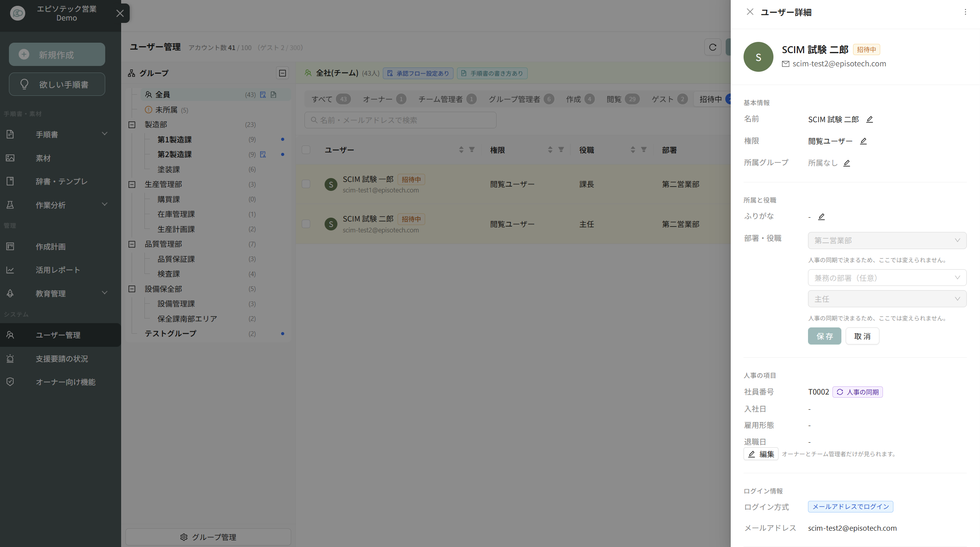Switch to the チーム管理者 tab

tap(447, 99)
